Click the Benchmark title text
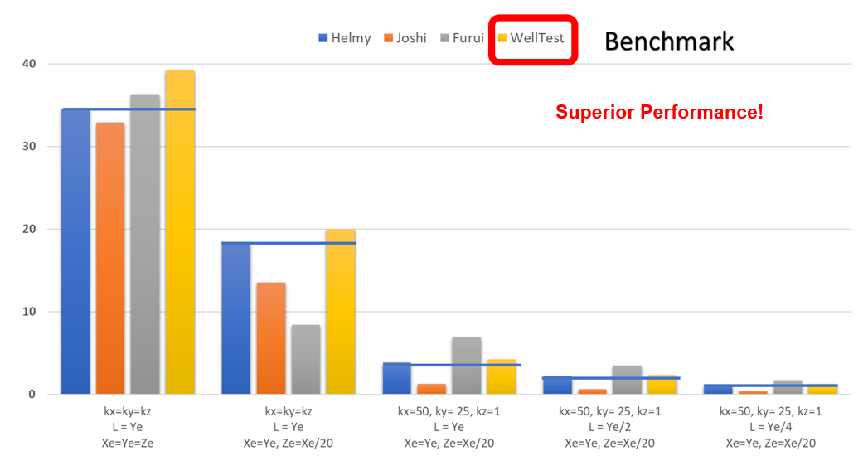This screenshot has width=868, height=456. coord(668,41)
